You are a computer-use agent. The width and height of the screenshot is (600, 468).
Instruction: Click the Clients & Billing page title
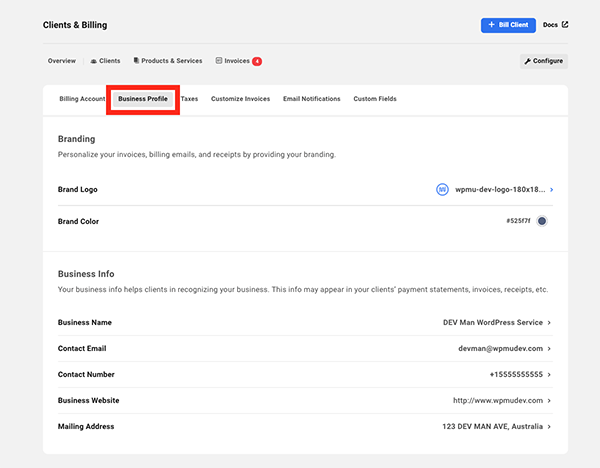point(75,25)
